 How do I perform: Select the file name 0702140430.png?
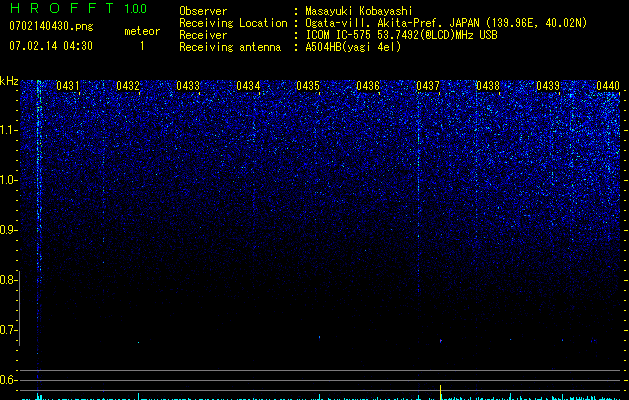pyautogui.click(x=51, y=26)
